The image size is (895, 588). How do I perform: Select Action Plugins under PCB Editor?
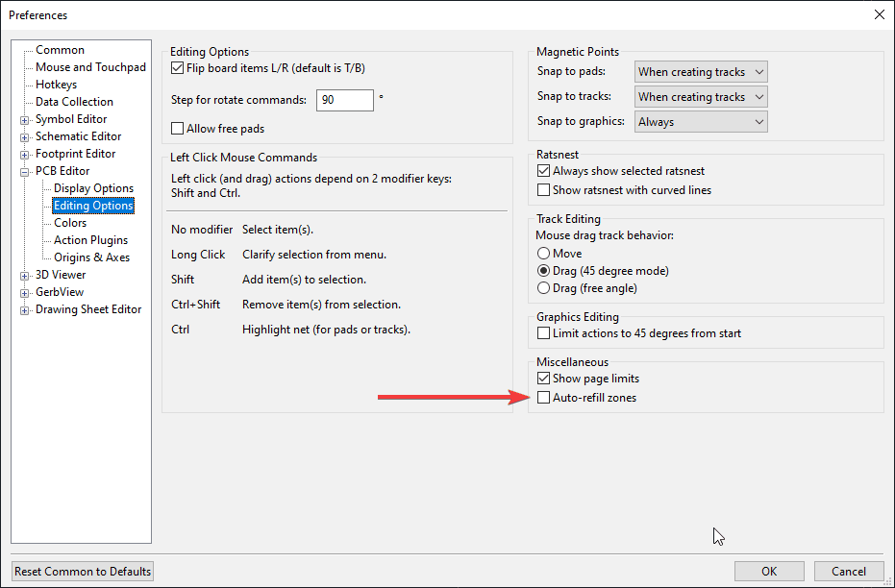click(x=91, y=240)
